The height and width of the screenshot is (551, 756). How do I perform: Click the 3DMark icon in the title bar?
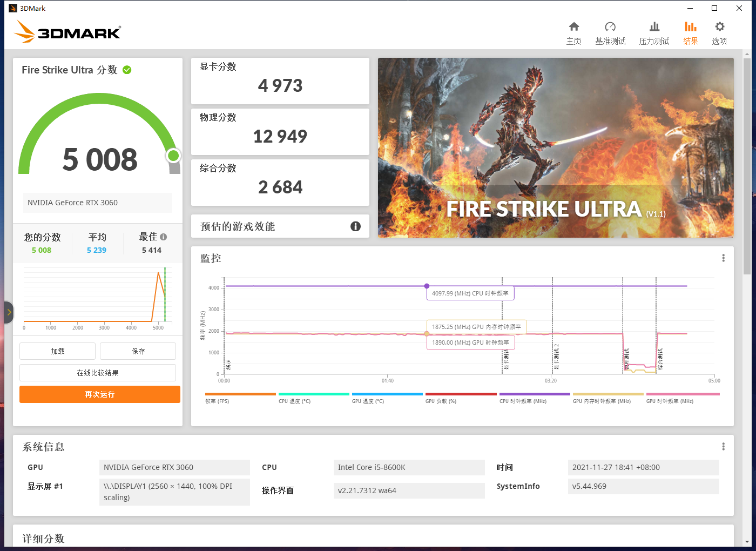[x=12, y=8]
